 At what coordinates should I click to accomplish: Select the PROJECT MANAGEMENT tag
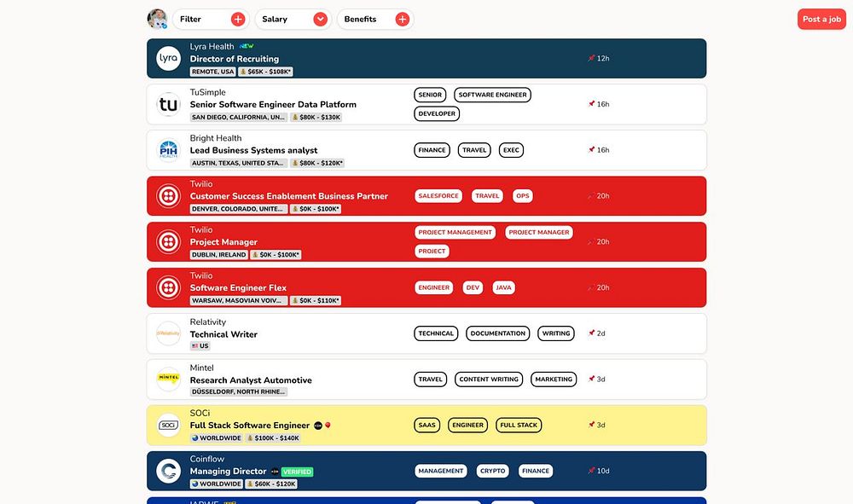point(455,232)
